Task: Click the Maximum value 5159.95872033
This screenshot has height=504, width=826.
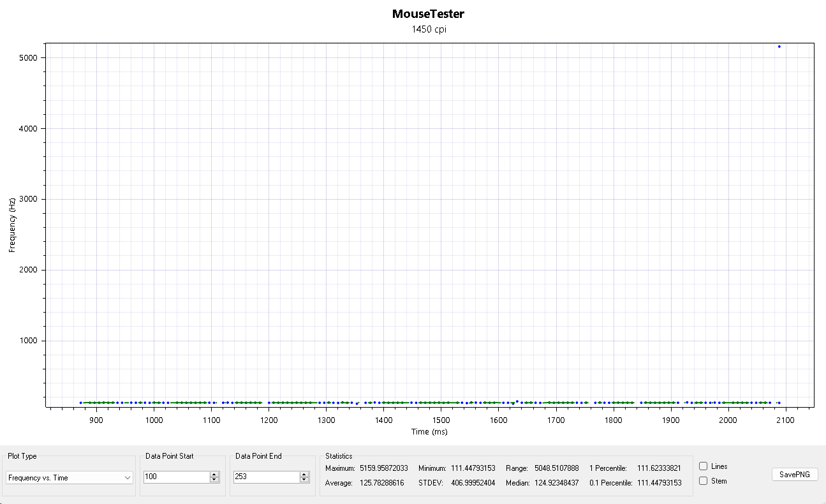Action: pyautogui.click(x=384, y=468)
